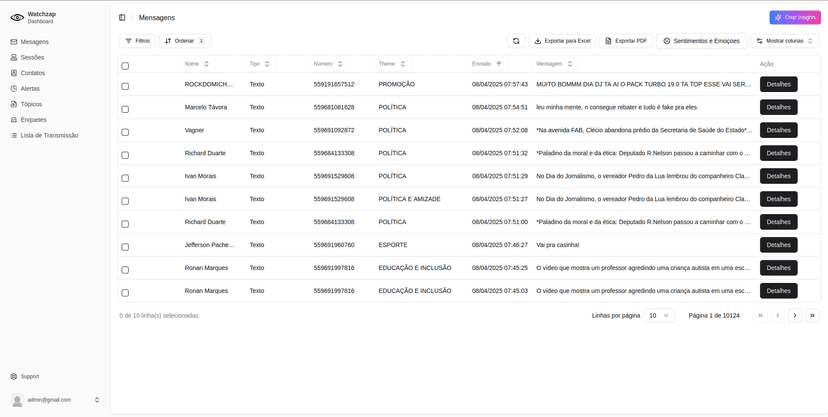
Task: Sort by Nome column arrows
Action: coord(206,64)
